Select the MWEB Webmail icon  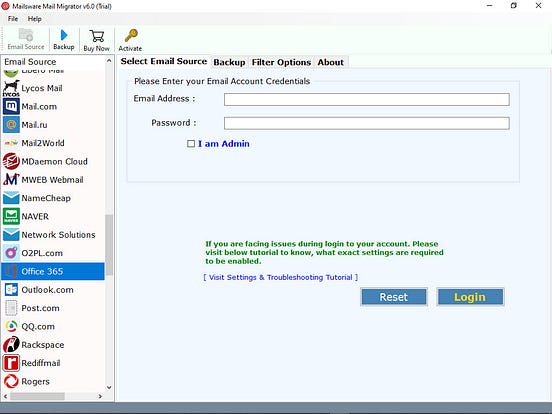(x=11, y=180)
